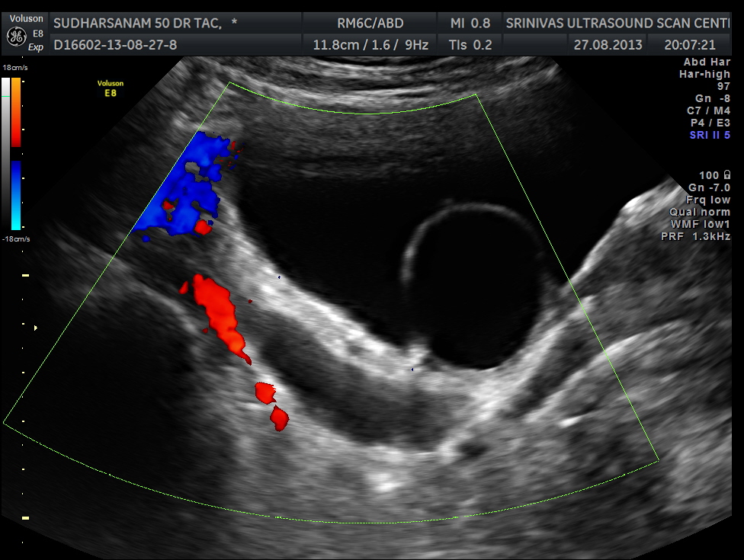Select the large red Doppler flow signal
Screen dimensions: 744x560
(x=220, y=311)
